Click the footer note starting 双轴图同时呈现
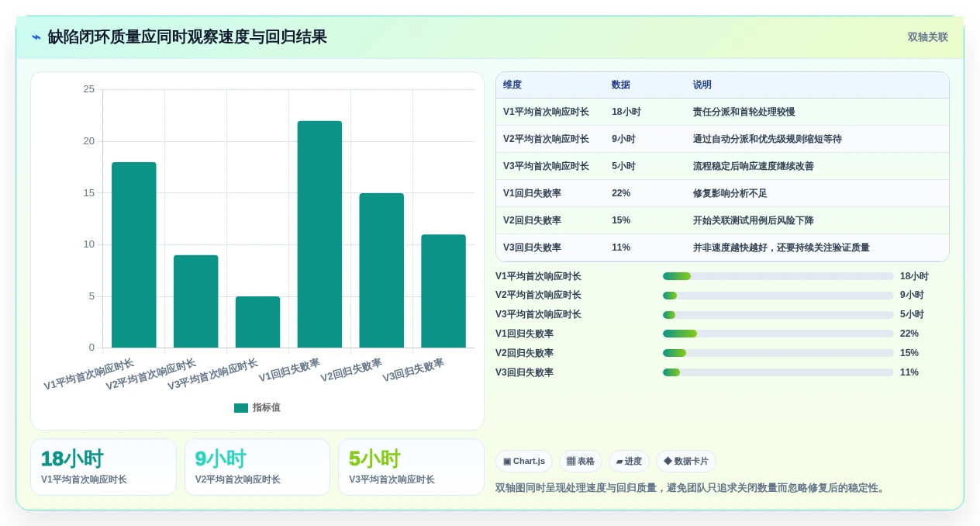 click(x=692, y=488)
